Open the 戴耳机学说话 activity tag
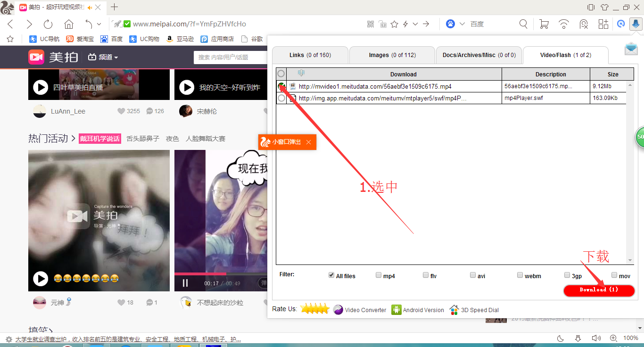This screenshot has width=644, height=347. point(100,139)
